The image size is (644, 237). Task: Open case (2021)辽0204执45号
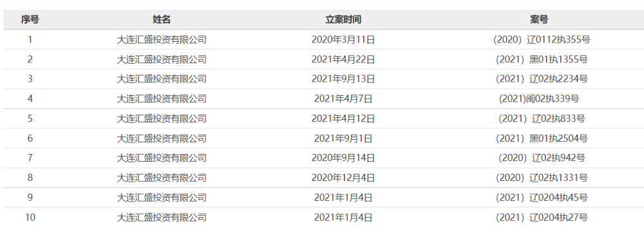pyautogui.click(x=542, y=198)
